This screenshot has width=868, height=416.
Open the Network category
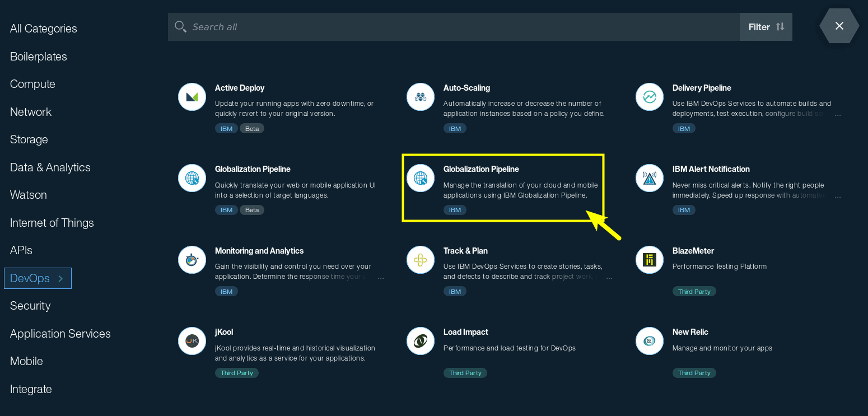[x=31, y=112]
